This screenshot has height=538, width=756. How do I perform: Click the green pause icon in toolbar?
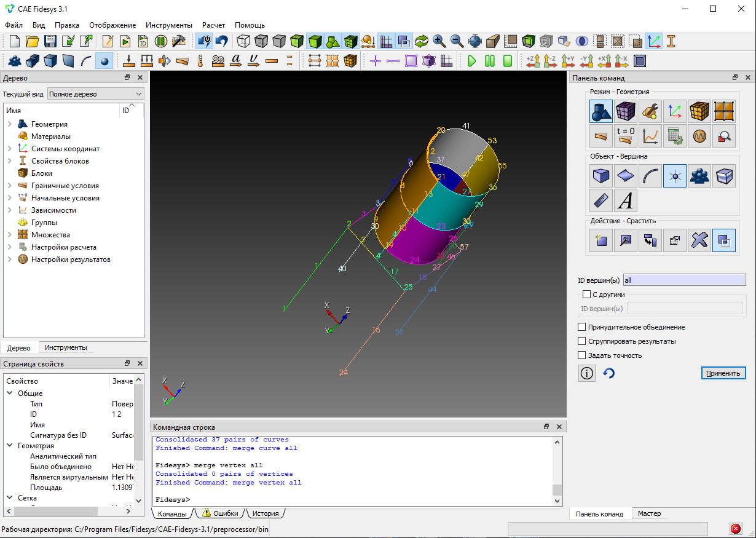[x=490, y=61]
